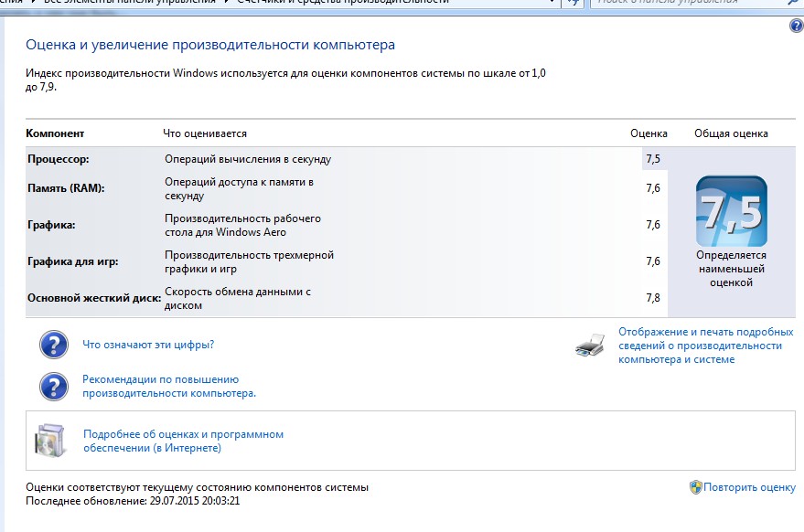Click the 'Общая оценка' column header
The height and width of the screenshot is (532, 804).
coord(731,133)
